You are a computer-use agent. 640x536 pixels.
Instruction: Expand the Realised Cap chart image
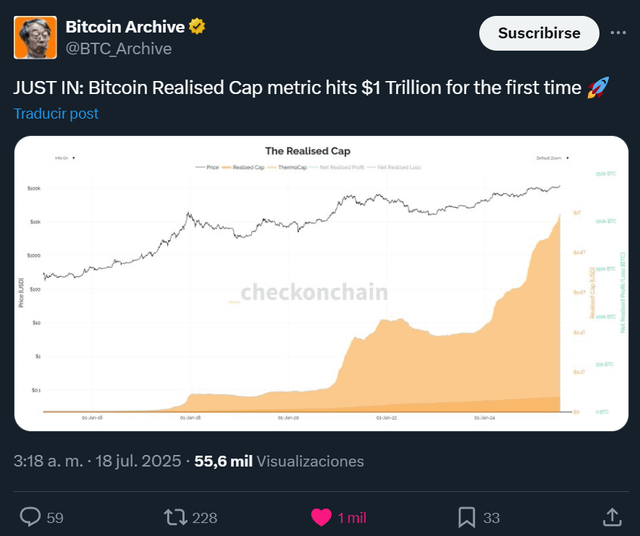pos(321,283)
